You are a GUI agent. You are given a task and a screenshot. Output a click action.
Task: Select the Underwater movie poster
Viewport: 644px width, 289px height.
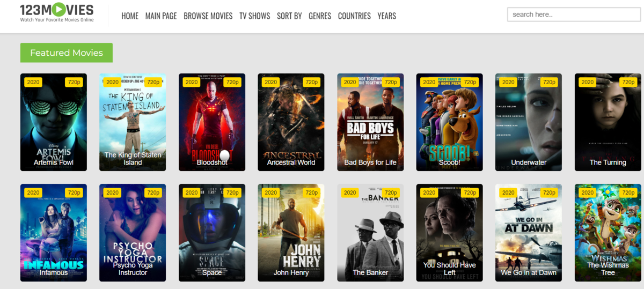click(x=529, y=122)
